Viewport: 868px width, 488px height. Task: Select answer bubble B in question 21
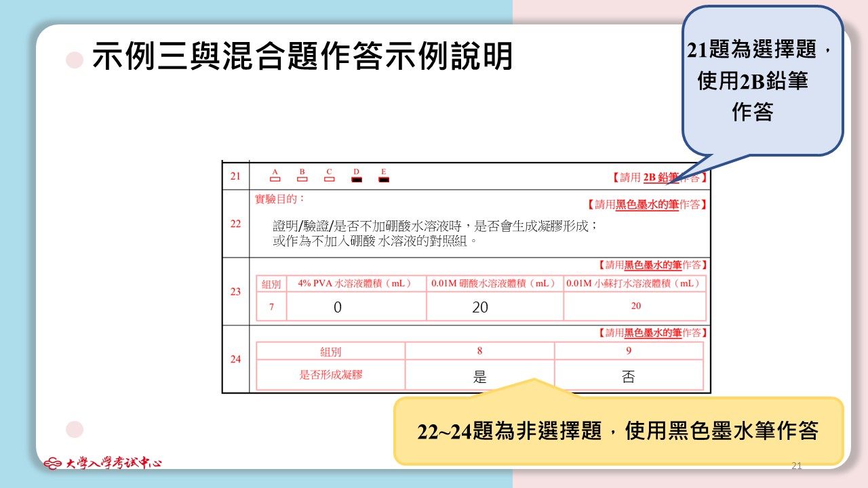coord(302,180)
